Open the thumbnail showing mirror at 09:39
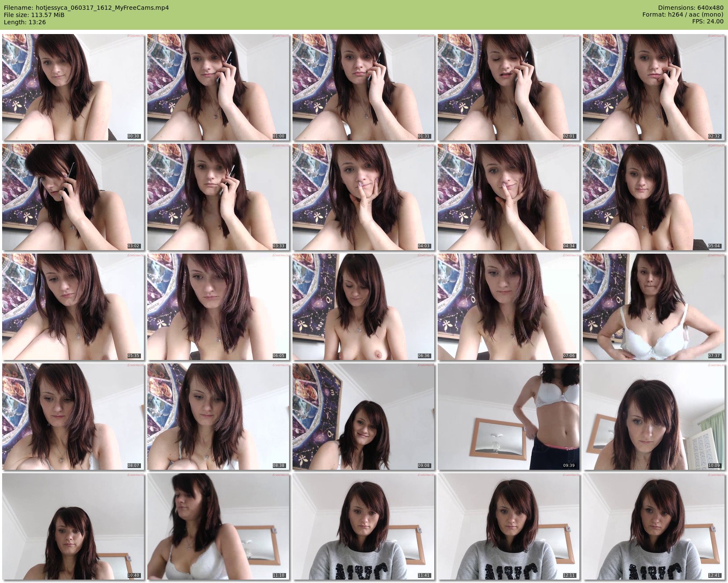Image resolution: width=728 pixels, height=583 pixels. pos(509,417)
